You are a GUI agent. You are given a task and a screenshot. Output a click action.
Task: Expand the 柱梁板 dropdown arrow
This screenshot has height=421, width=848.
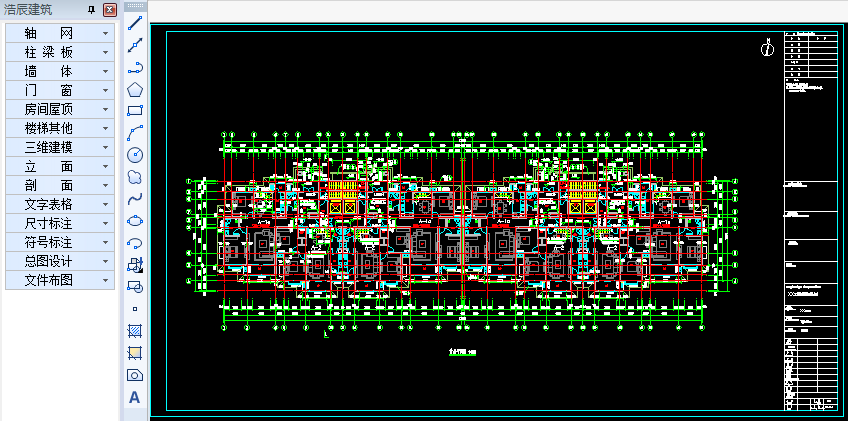(105, 52)
